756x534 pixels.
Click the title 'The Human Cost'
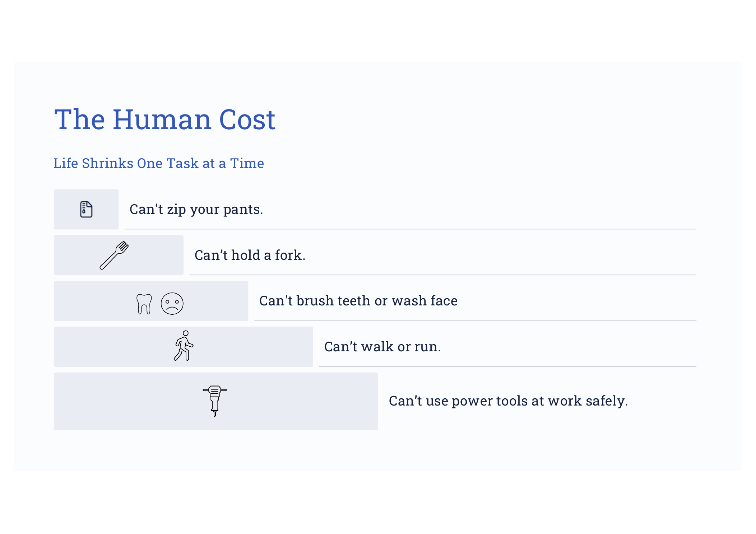pos(165,120)
